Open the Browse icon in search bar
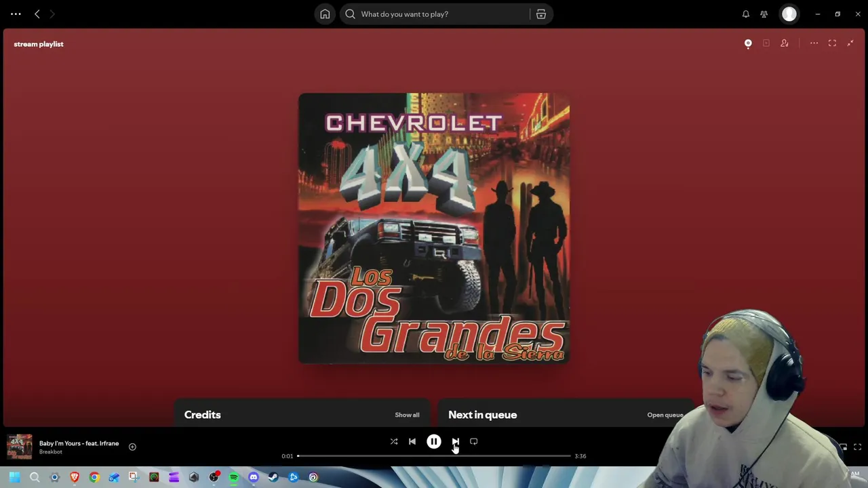Screen dimensions: 868x488 click(541, 14)
